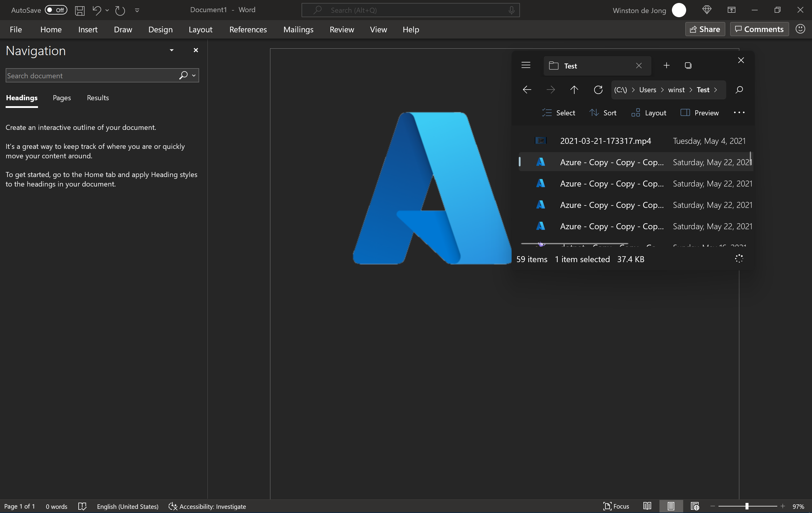
Task: Click the Select button in the file toolbar
Action: 559,113
